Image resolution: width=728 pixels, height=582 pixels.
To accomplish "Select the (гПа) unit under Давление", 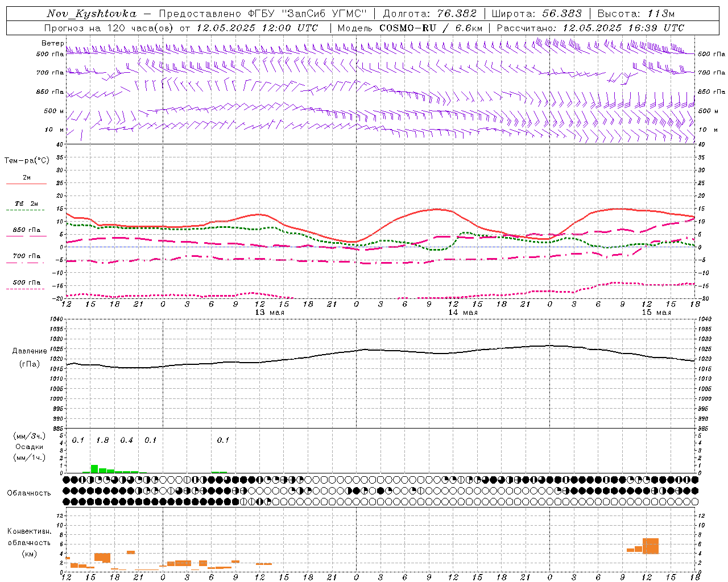I will point(30,364).
